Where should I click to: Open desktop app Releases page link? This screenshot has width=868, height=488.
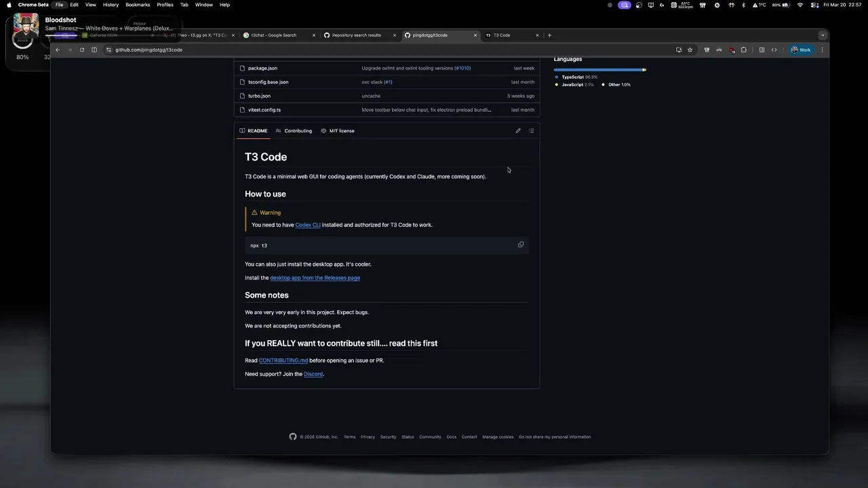click(315, 278)
